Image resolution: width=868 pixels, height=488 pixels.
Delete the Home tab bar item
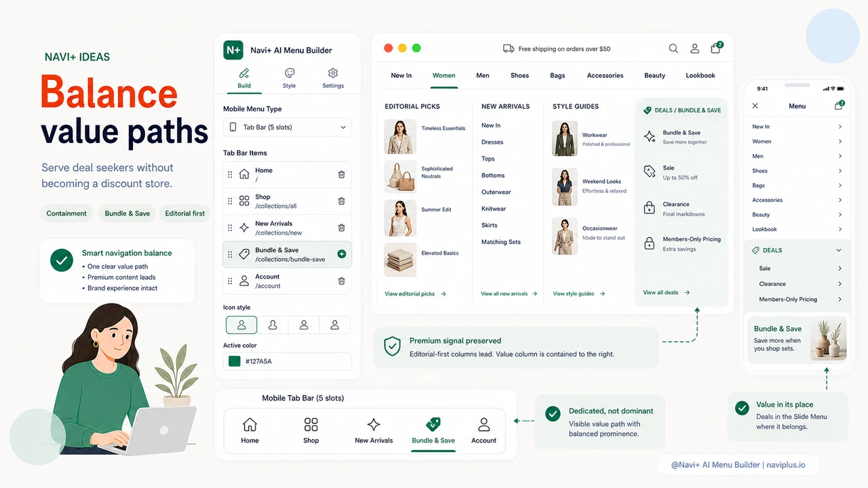[x=341, y=175]
